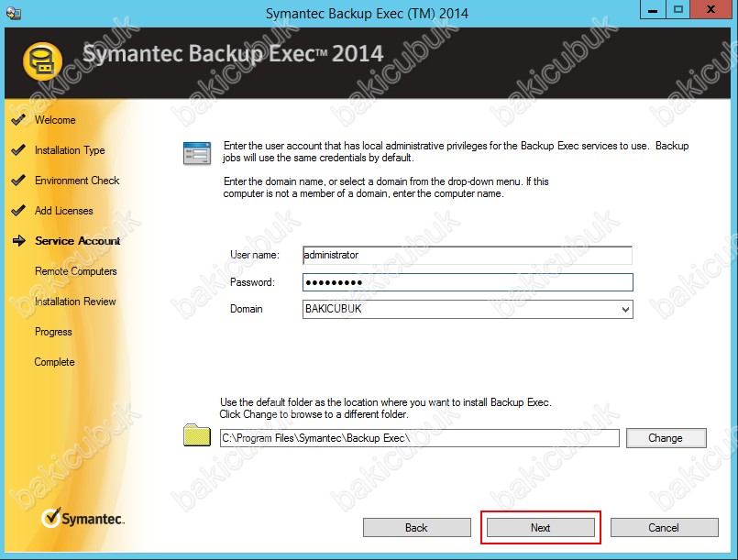Image resolution: width=738 pixels, height=560 pixels.
Task: Click the 'Domain' label
Action: point(247,309)
